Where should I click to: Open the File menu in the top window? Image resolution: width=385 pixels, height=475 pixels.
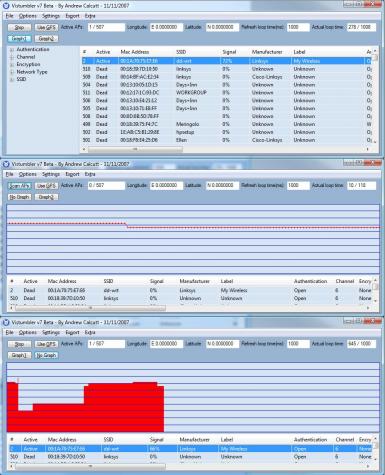9,16
